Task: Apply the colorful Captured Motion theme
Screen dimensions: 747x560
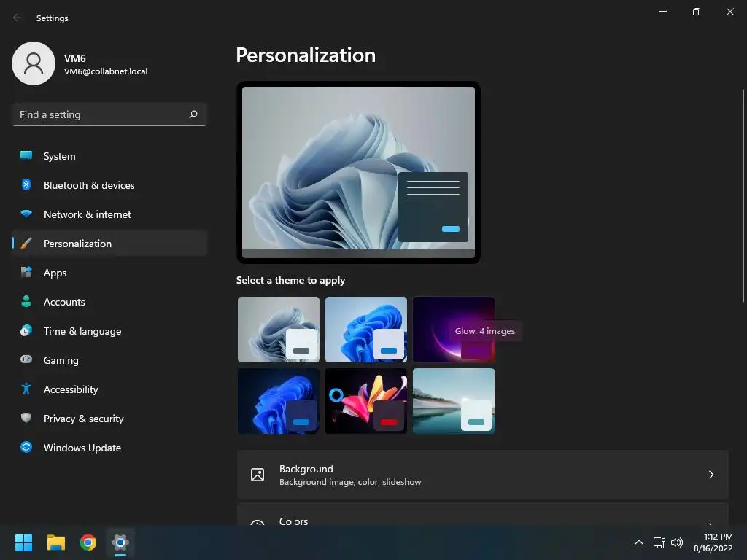Action: (366, 401)
